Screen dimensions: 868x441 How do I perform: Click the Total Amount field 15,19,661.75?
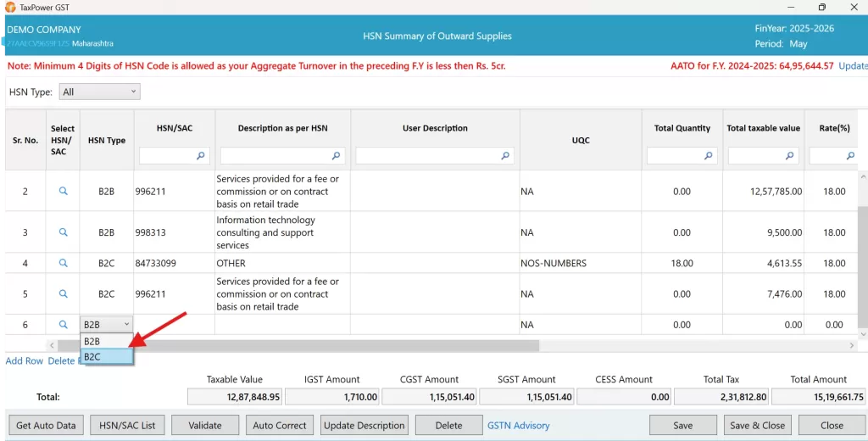click(819, 397)
